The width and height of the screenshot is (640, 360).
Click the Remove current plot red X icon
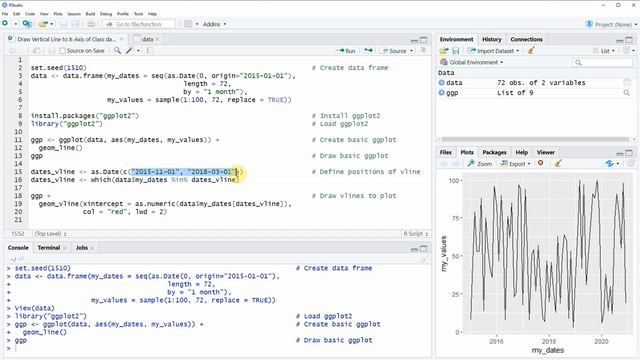[540, 163]
